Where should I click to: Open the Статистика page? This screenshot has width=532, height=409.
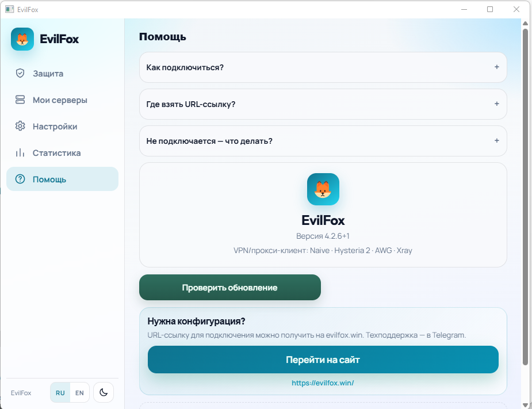(x=63, y=153)
